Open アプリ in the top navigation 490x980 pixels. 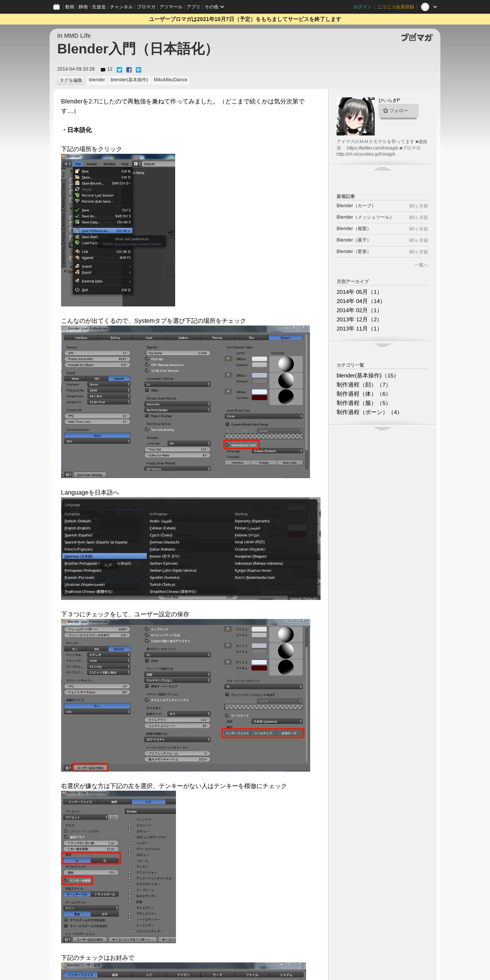click(193, 7)
